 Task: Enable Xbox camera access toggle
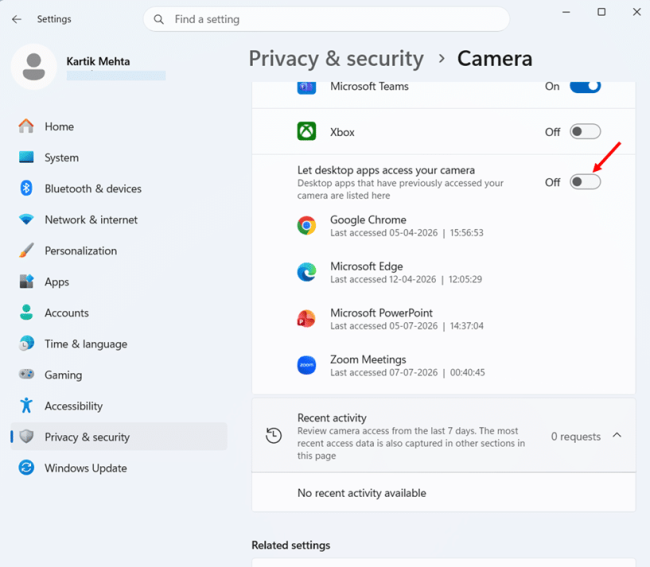click(x=585, y=132)
